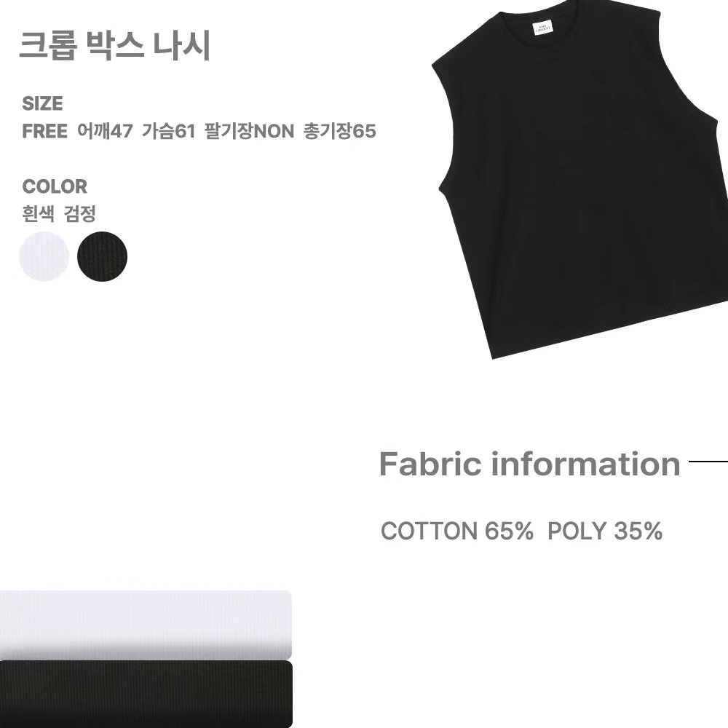Screen dimensions: 728x728
Task: Open the black sleeveless top image
Action: 580,179
